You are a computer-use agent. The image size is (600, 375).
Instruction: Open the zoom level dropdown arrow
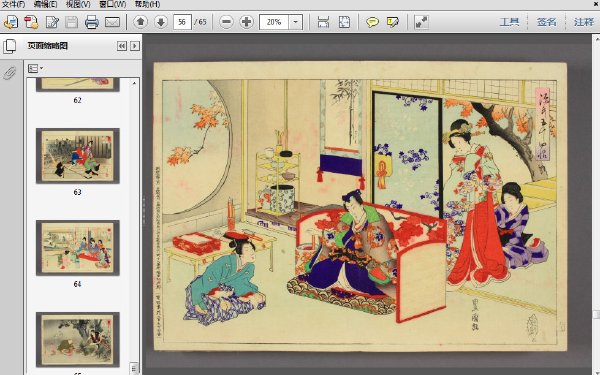(x=295, y=22)
